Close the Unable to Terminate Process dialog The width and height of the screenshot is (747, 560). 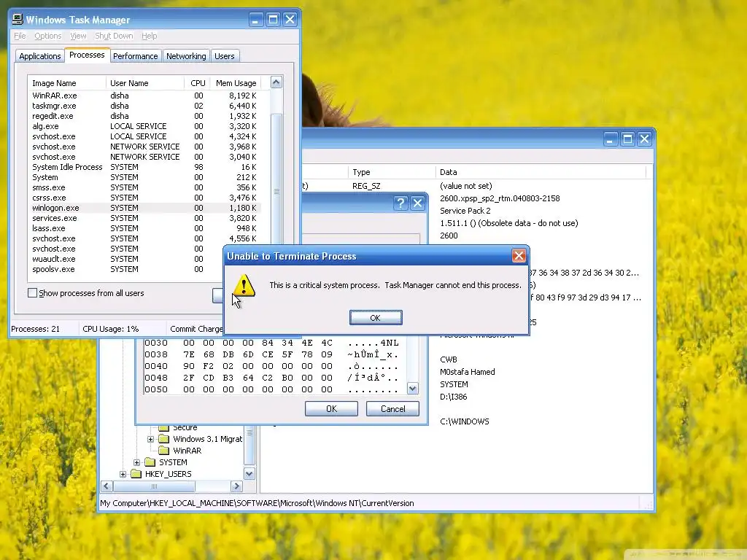tap(519, 256)
